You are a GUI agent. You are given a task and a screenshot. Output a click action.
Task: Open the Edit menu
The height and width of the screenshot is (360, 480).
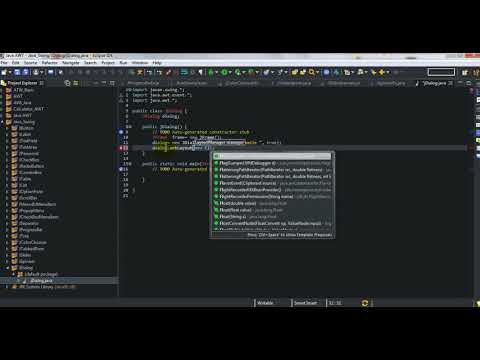(x=16, y=63)
